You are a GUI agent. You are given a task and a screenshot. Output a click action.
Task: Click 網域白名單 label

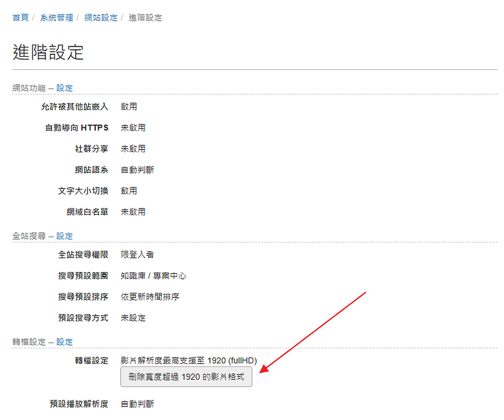tap(87, 212)
